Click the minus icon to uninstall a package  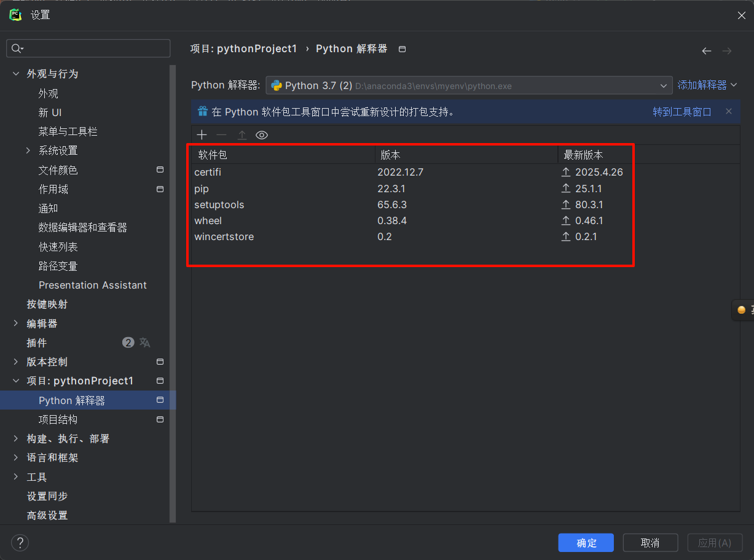pyautogui.click(x=222, y=135)
